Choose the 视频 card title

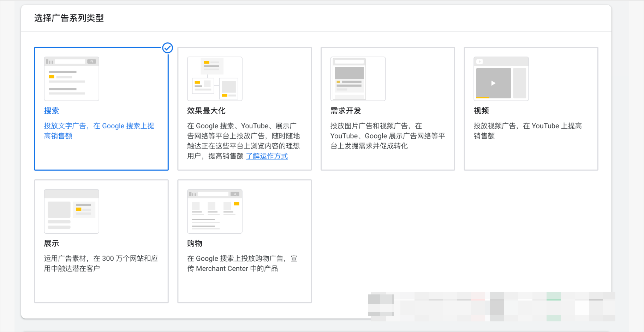(x=481, y=111)
